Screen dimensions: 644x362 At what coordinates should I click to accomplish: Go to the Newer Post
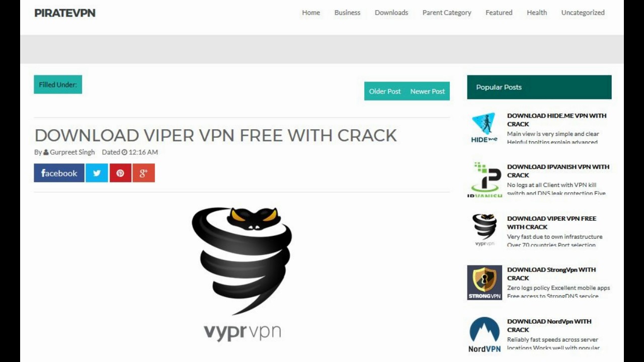[x=428, y=91]
